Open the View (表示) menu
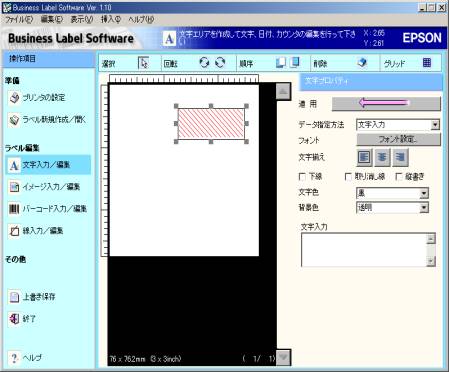449x372 pixels. click(82, 20)
